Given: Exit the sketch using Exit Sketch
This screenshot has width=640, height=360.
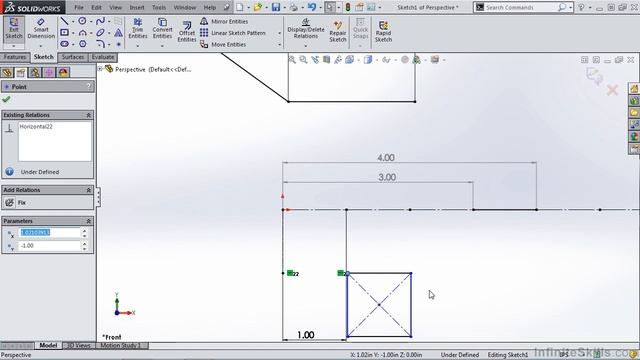Looking at the screenshot, I should point(13,29).
